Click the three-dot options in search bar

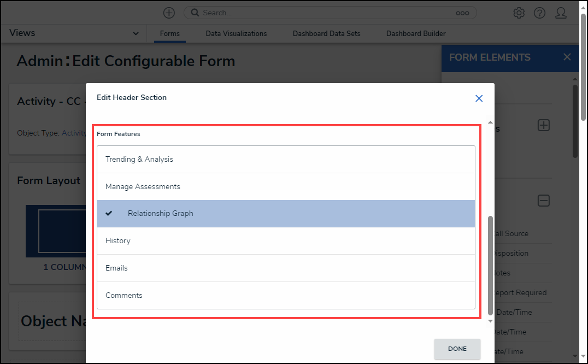click(x=462, y=13)
